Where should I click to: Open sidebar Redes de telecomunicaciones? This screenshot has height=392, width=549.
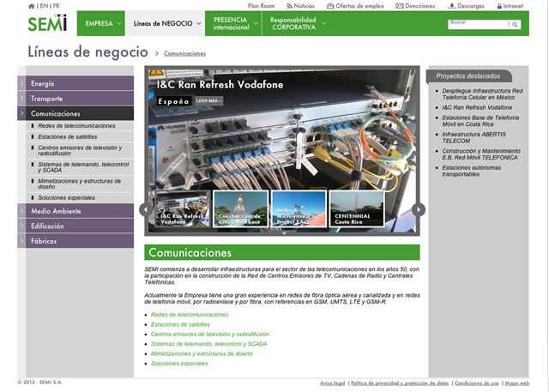click(76, 125)
